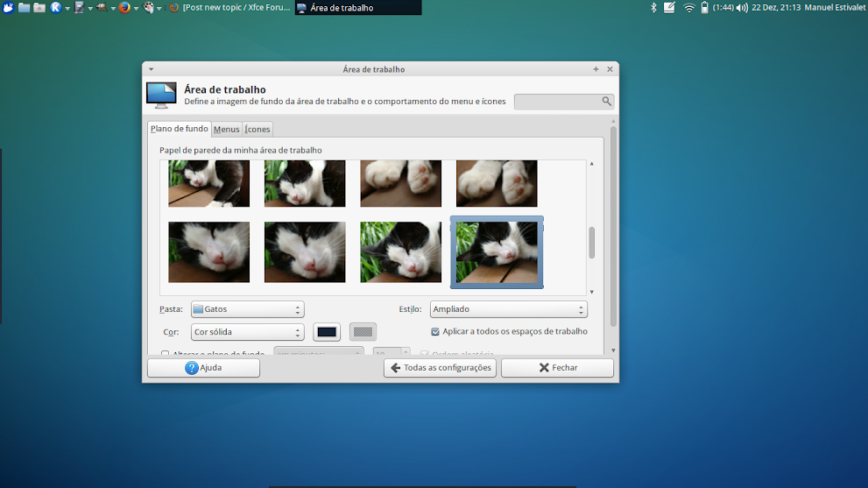Open window menu arrow in dialog title bar
This screenshot has width=868, height=488.
152,69
